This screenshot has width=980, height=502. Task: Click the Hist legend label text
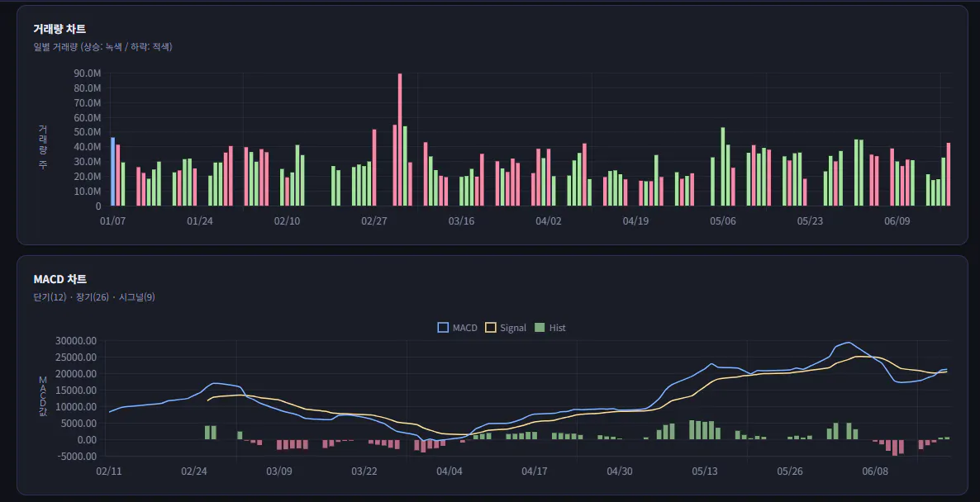click(558, 328)
